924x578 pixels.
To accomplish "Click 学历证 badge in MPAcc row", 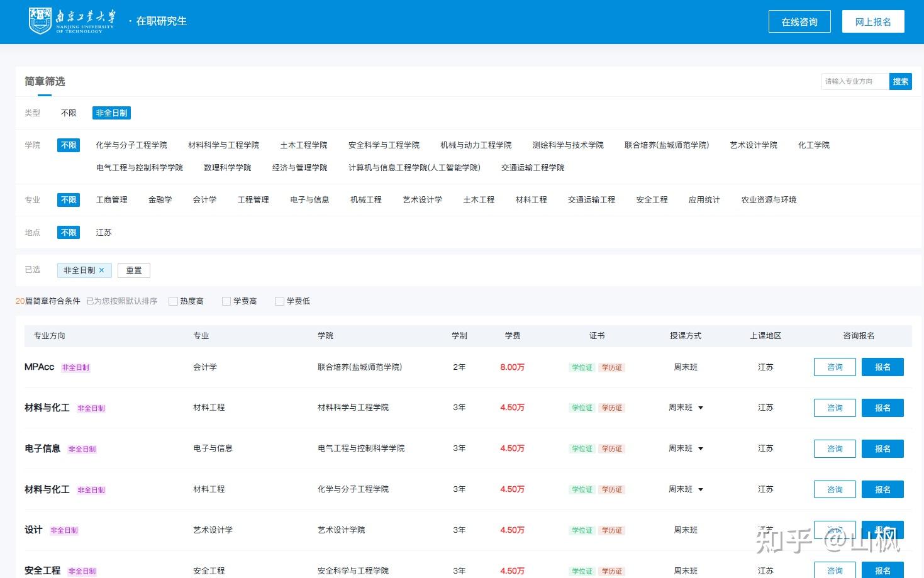I will 612,367.
